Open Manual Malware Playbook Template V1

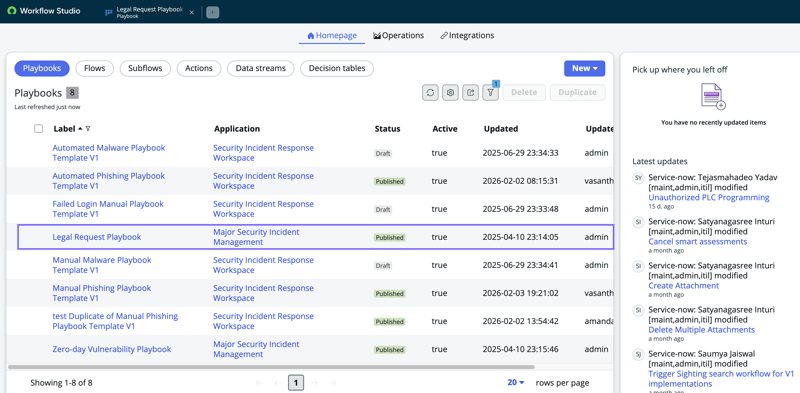pos(102,265)
